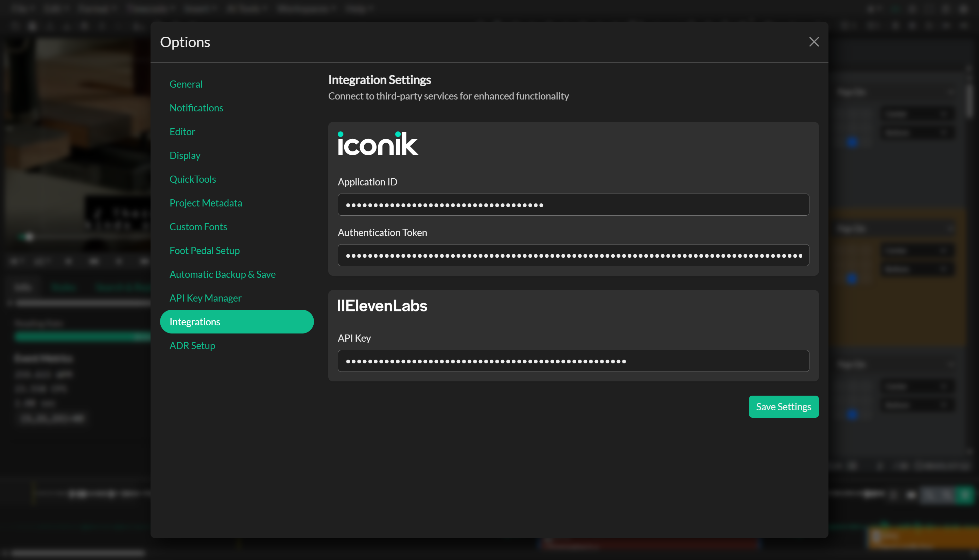Screen dimensions: 979x560
Task: Click the iconik integration logo
Action: [x=378, y=143]
